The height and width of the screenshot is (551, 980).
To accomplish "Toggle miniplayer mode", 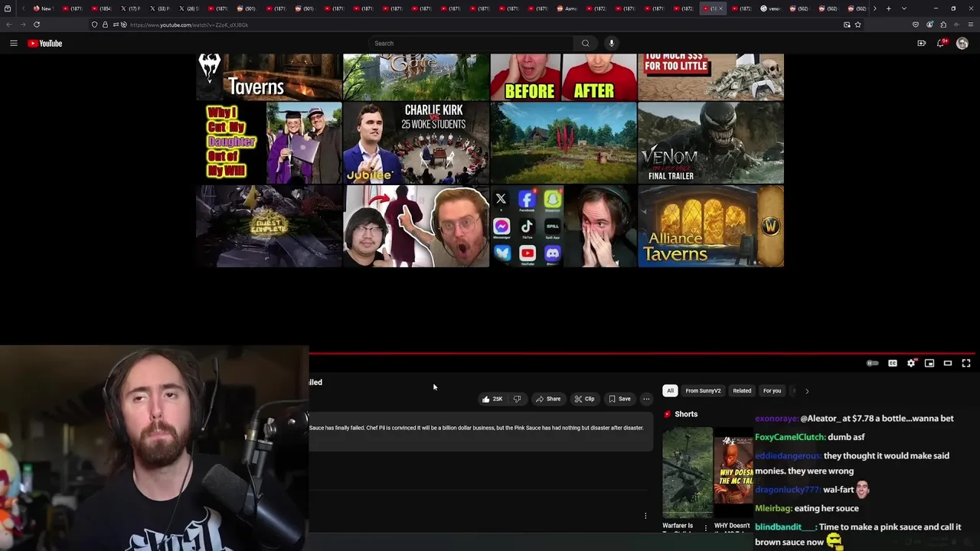I will click(x=929, y=364).
